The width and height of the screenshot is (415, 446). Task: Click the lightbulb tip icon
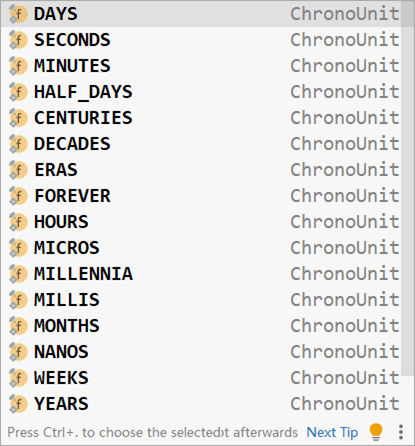376,432
